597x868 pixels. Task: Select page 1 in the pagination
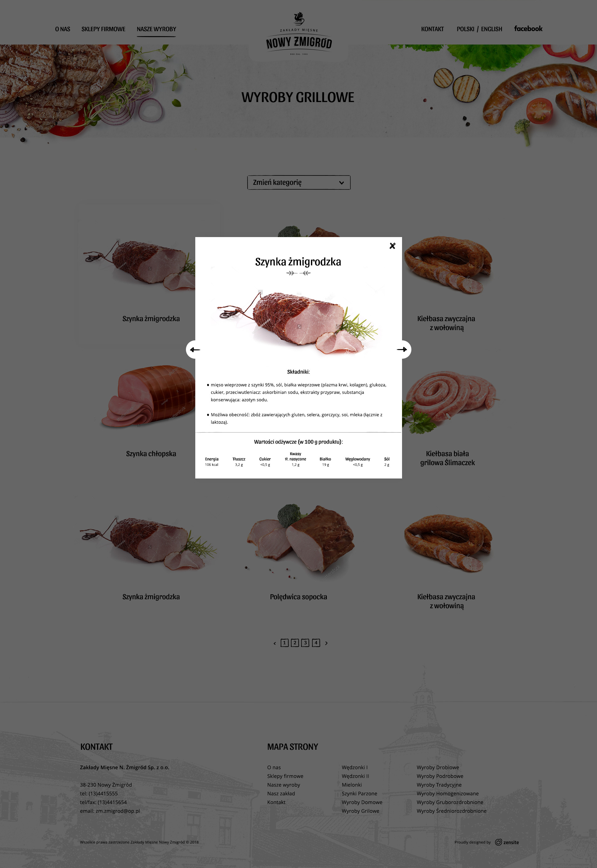[284, 643]
